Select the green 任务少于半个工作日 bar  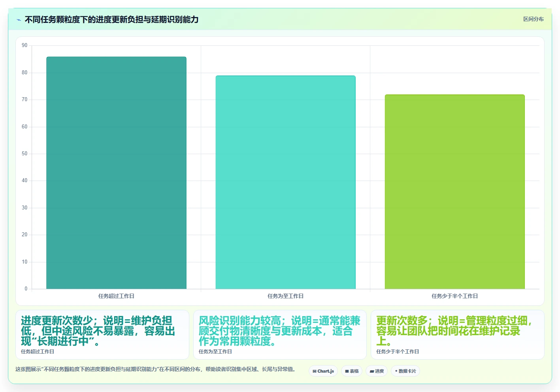[x=454, y=192]
